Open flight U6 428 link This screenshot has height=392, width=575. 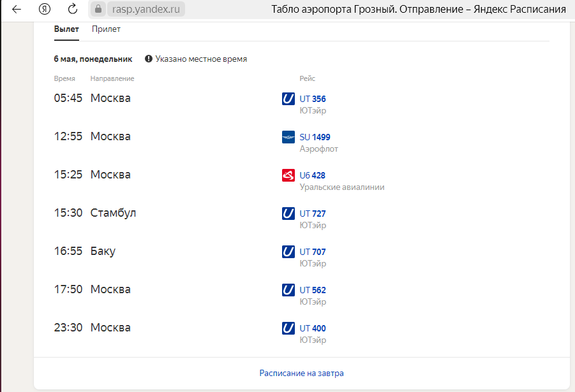pyautogui.click(x=313, y=175)
